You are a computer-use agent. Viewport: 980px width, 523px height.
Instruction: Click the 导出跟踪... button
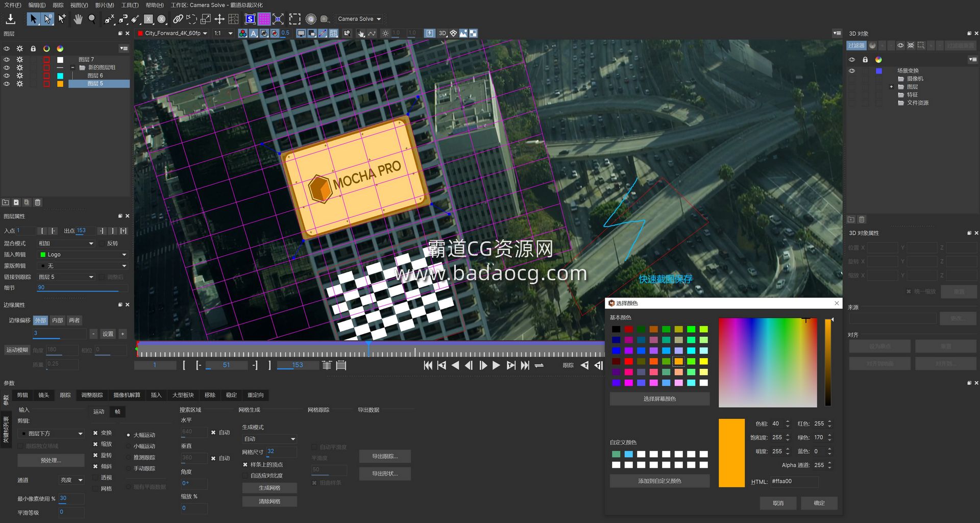pyautogui.click(x=385, y=457)
